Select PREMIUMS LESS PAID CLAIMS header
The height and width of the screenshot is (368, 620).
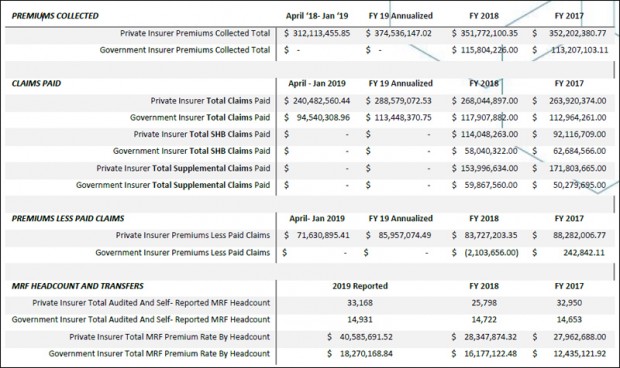click(x=68, y=219)
